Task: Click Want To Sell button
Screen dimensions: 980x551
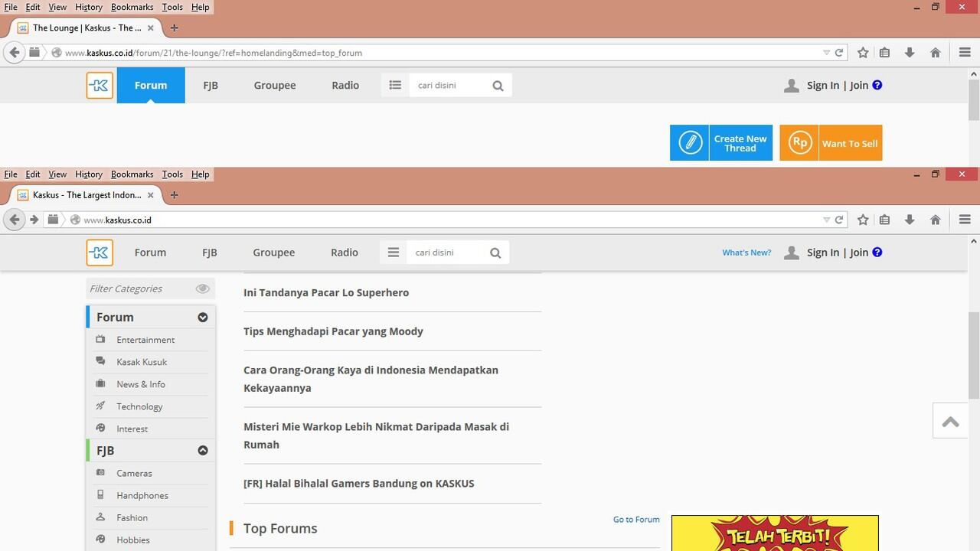Action: 831,143
